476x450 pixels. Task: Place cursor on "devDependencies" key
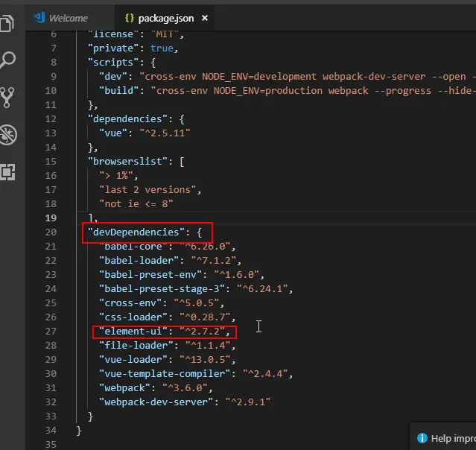136,232
